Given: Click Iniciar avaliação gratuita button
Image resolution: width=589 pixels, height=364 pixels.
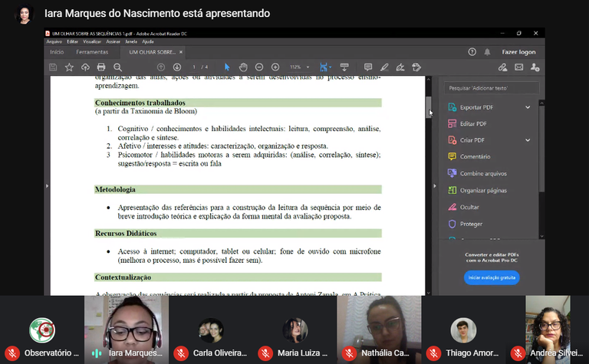Looking at the screenshot, I should pyautogui.click(x=492, y=277).
